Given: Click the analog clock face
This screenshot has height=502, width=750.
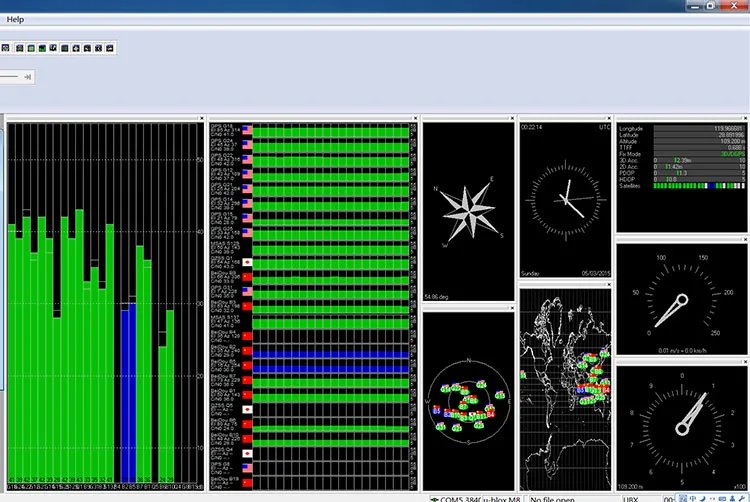Looking at the screenshot, I should coord(565,200).
